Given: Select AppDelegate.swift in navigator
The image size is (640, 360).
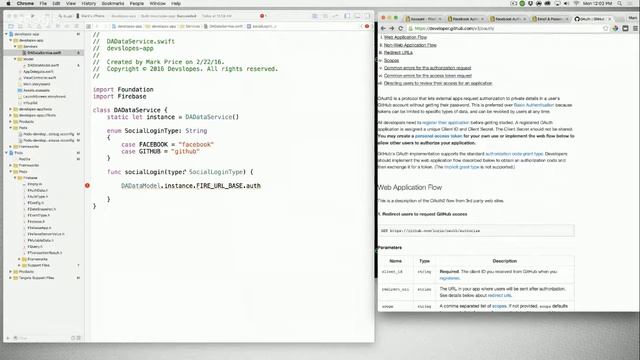Looking at the screenshot, I should pyautogui.click(x=38, y=71).
